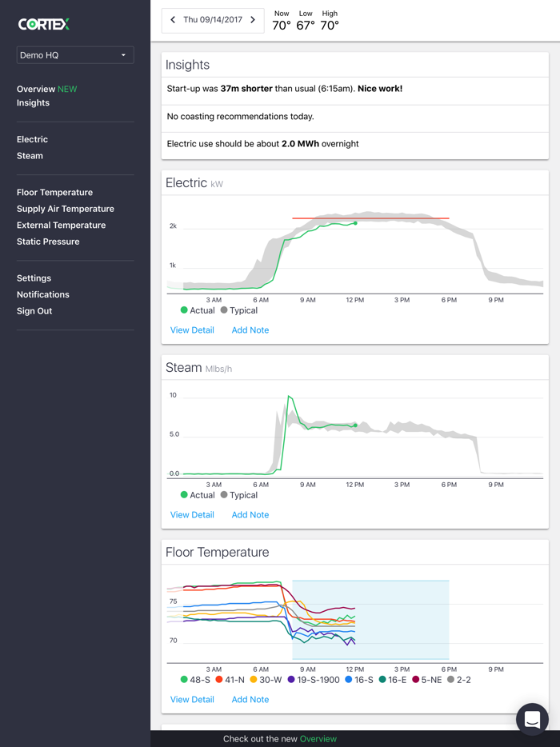
Task: Toggle the green Actual legend in Electric chart
Action: pyautogui.click(x=184, y=310)
